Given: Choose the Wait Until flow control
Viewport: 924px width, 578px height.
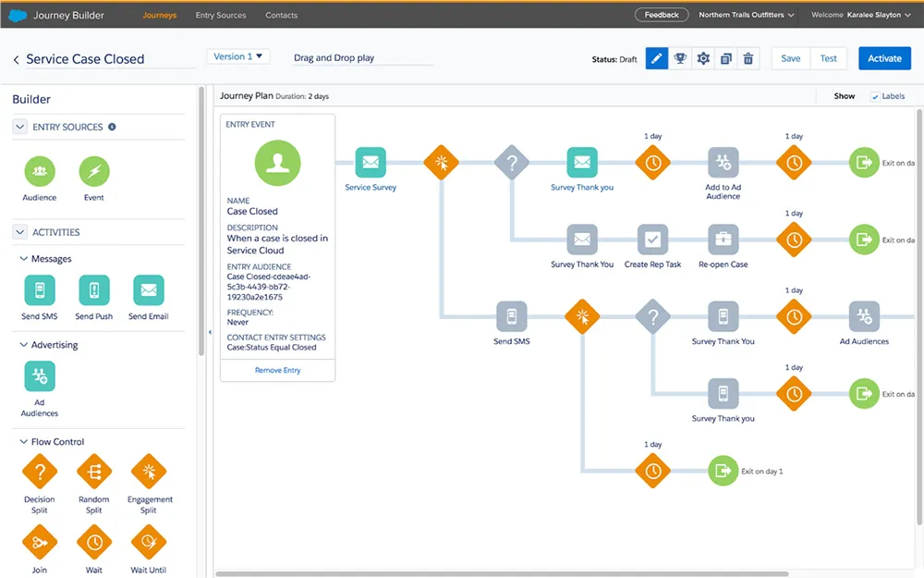Looking at the screenshot, I should point(149,542).
